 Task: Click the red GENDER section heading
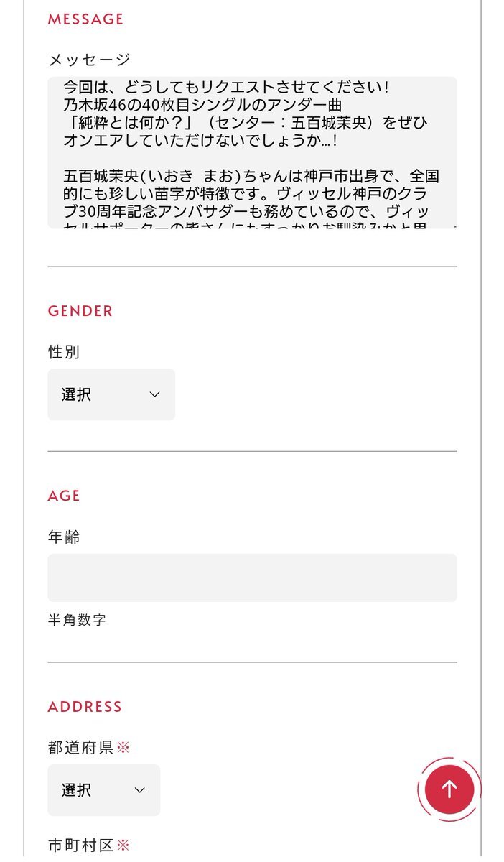tap(80, 311)
